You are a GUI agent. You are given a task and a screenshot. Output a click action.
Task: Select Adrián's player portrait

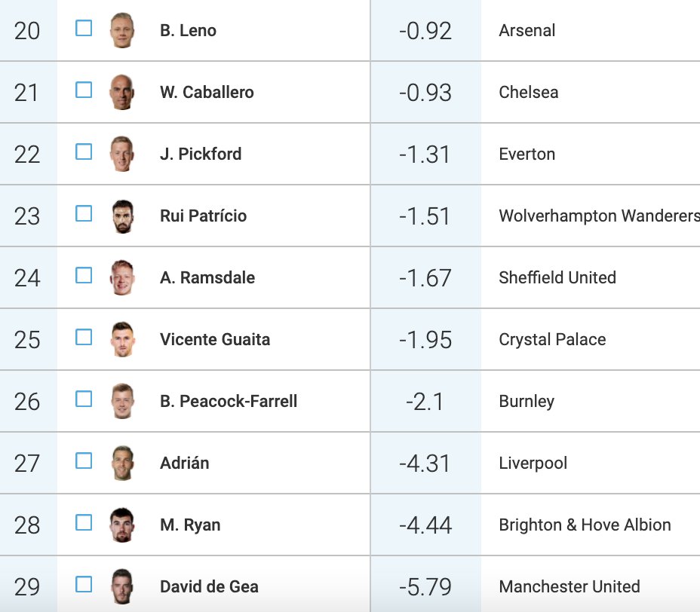tap(122, 463)
